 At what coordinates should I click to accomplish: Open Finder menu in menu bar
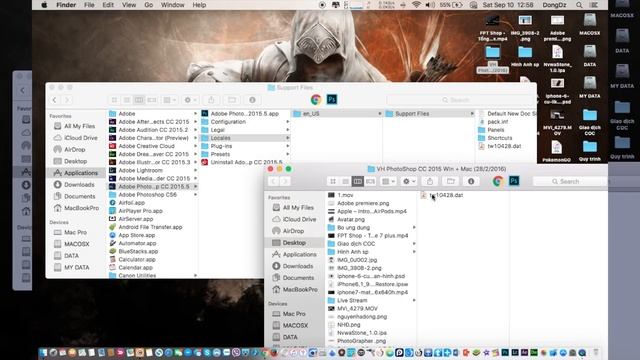pos(66,5)
